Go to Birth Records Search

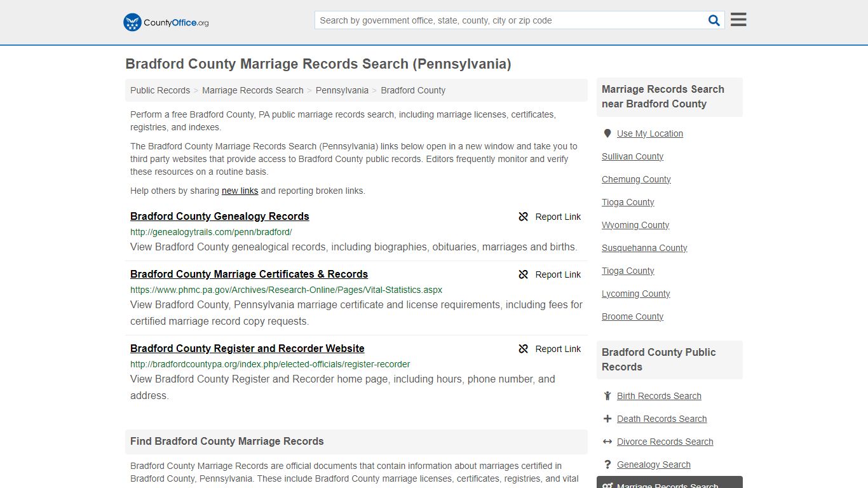(x=659, y=396)
